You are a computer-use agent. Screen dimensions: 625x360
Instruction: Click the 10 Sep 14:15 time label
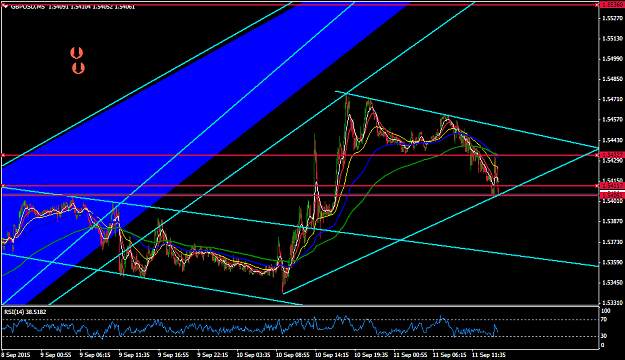(x=332, y=354)
